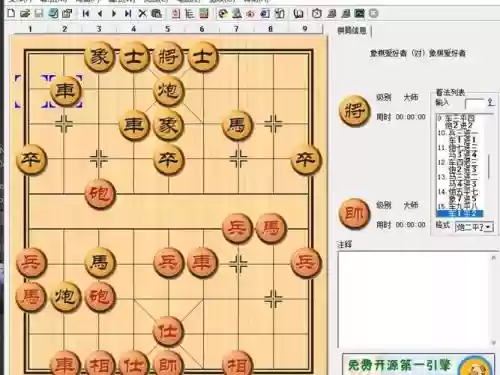Click the 免费开源第一引擎 banner
Image resolution: width=500 pixels, height=375 pixels.
[418, 365]
